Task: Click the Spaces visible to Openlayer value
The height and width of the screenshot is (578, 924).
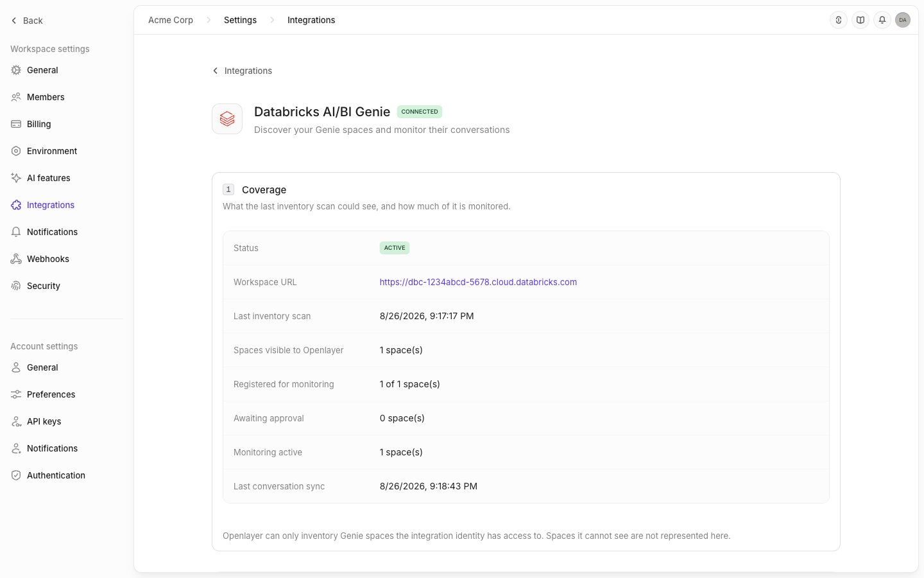Action: 401,350
